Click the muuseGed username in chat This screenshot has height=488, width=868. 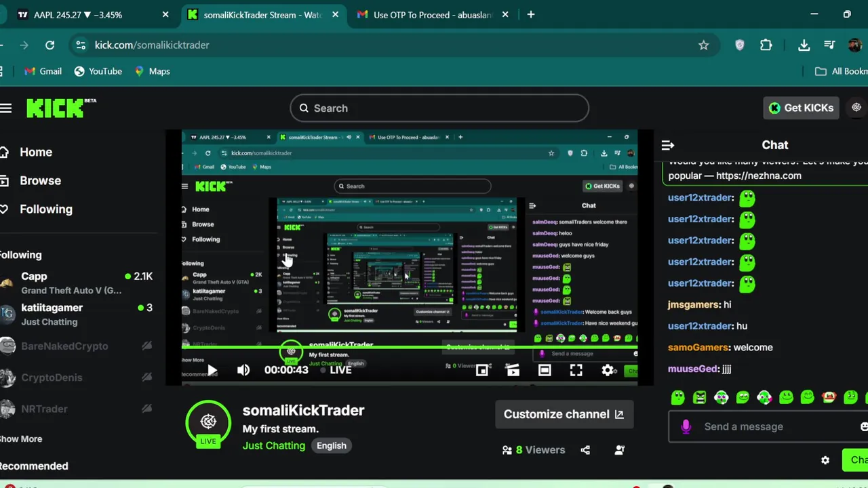pyautogui.click(x=692, y=369)
